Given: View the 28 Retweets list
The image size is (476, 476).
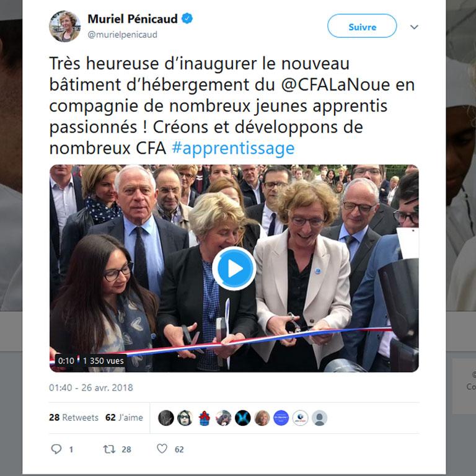Looking at the screenshot, I should pos(74,417).
